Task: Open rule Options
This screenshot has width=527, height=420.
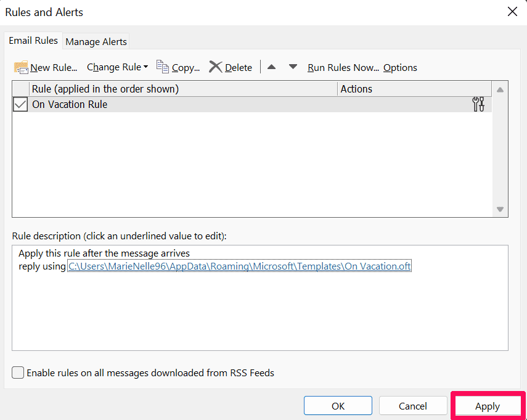Action: (x=400, y=68)
